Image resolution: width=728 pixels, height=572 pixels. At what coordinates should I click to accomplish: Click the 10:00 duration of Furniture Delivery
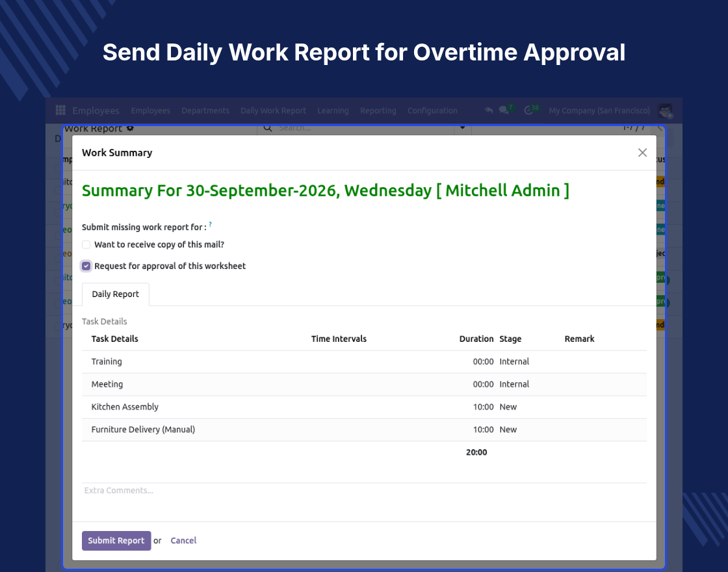click(484, 430)
